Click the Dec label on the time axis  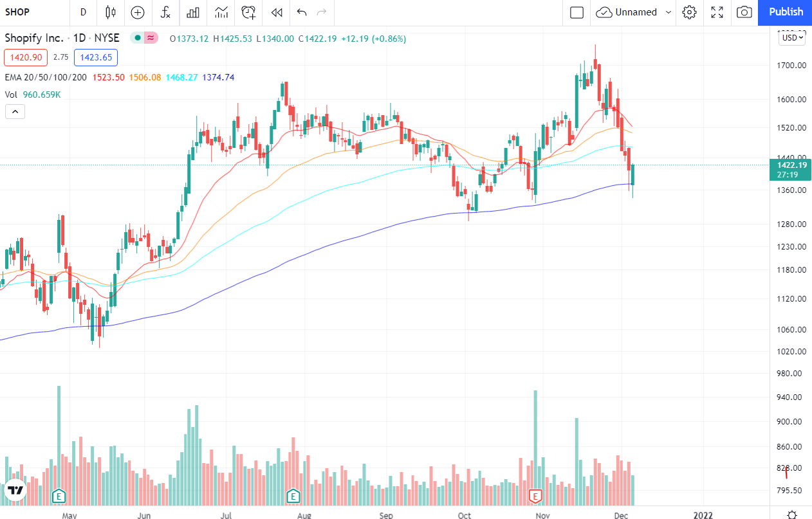[622, 515]
